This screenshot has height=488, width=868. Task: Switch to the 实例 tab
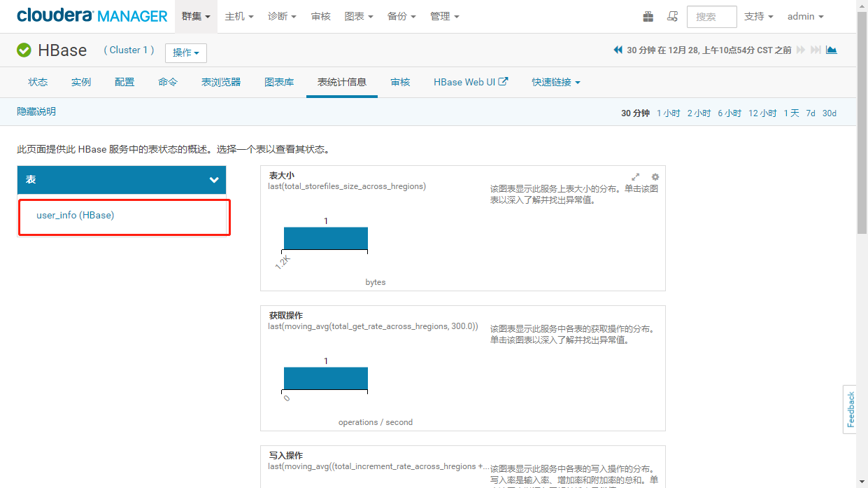coord(81,82)
